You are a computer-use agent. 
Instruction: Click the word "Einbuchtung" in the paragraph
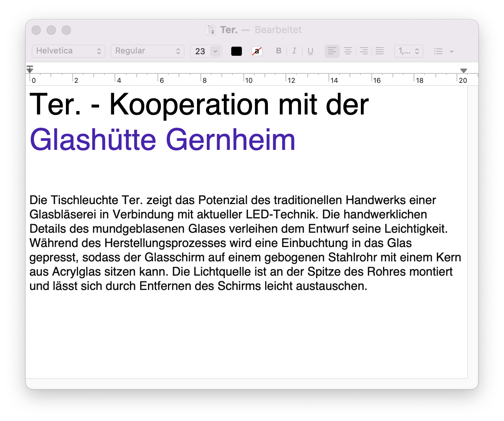[315, 243]
